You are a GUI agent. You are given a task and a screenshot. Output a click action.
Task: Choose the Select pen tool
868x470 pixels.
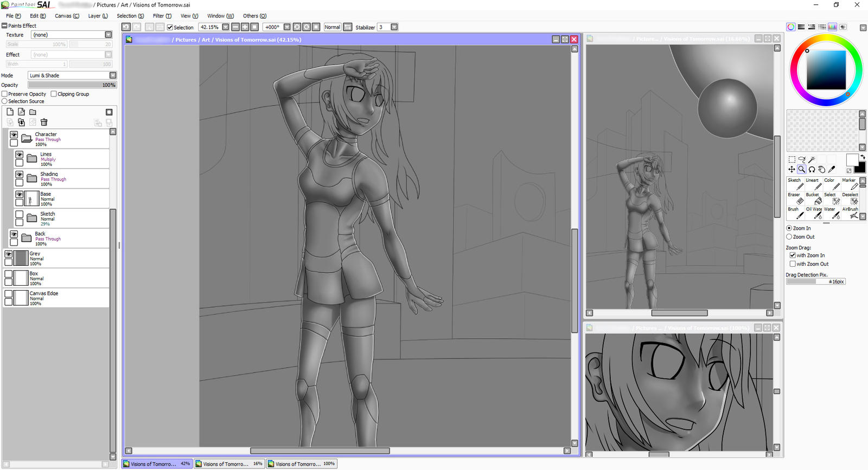click(x=831, y=198)
